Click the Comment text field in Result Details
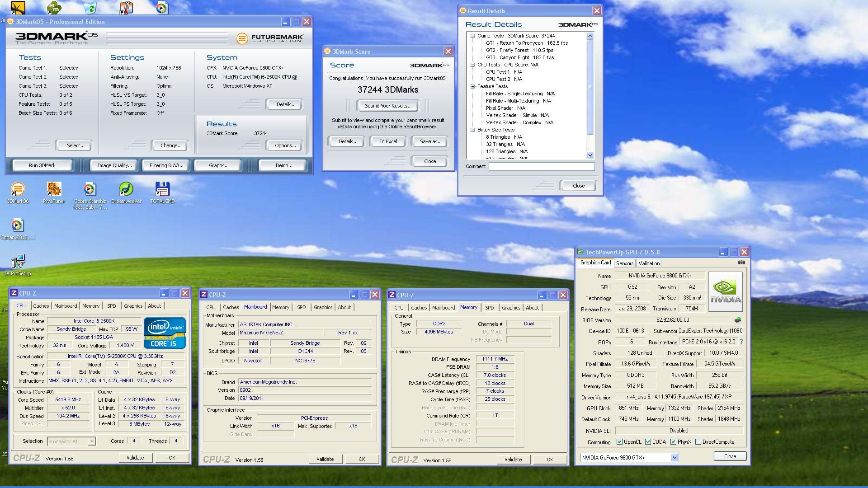 coord(541,166)
